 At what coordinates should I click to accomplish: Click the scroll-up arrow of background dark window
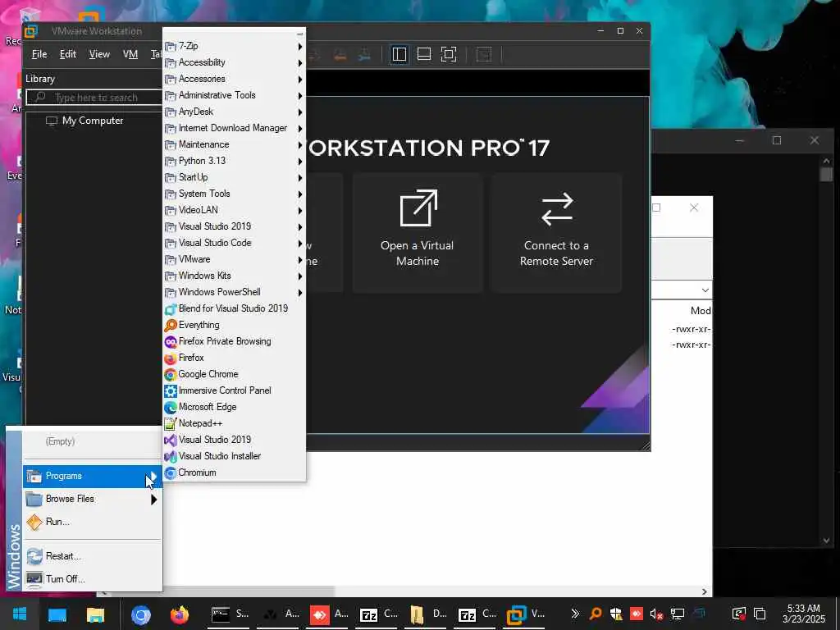click(826, 161)
